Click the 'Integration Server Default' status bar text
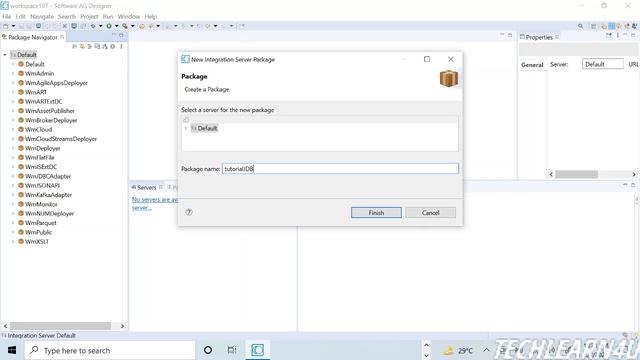 click(41, 336)
